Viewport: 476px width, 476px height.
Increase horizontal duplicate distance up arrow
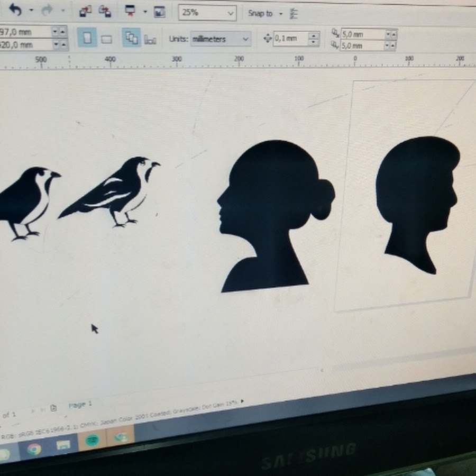pyautogui.click(x=393, y=34)
